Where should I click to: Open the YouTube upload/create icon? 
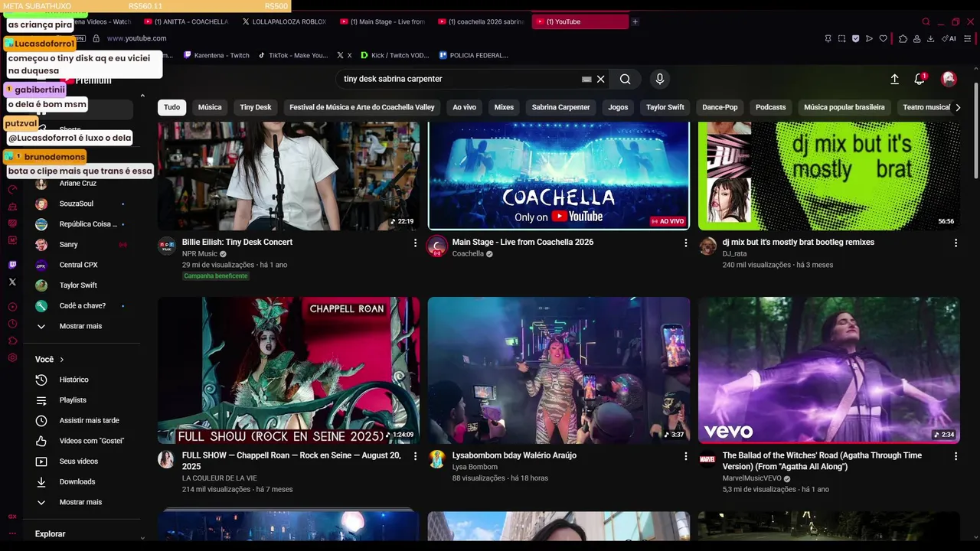click(x=894, y=79)
